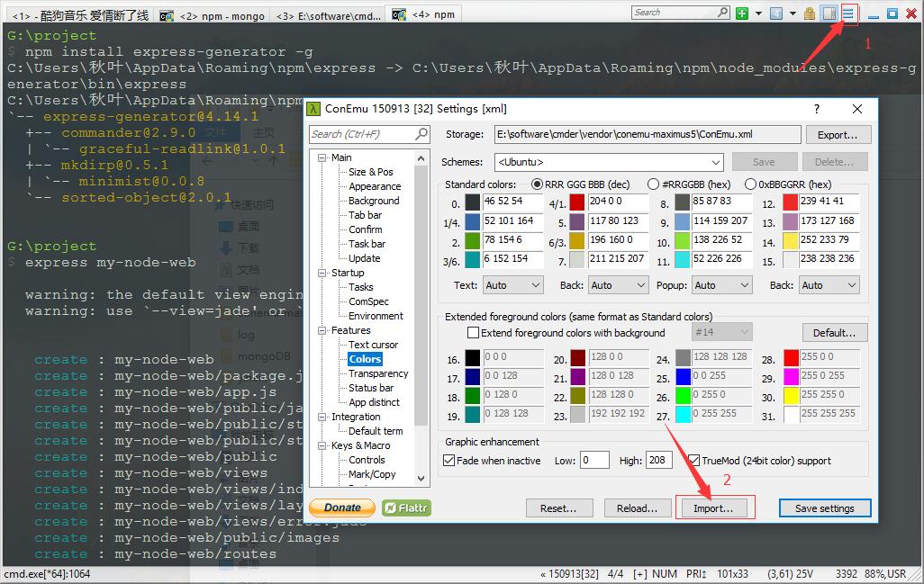Open the Back Auto dropdown next to Popup

pyautogui.click(x=829, y=285)
